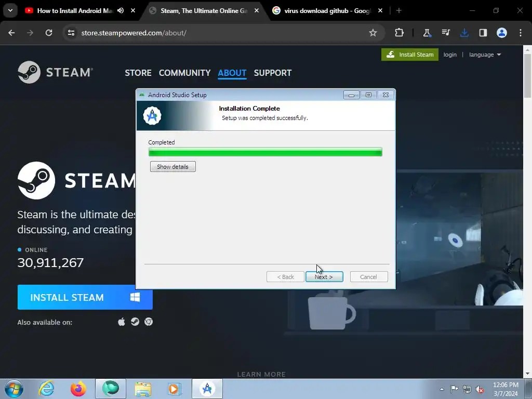
Task: Open language dropdown on Steam page
Action: pos(485,55)
